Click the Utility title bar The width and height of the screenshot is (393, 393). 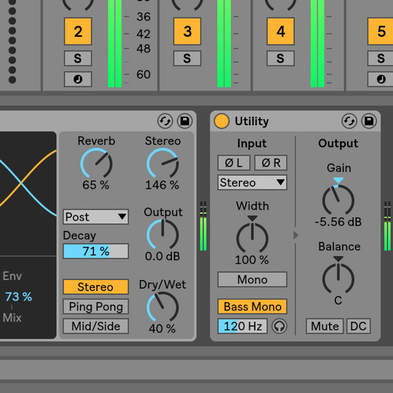(295, 121)
